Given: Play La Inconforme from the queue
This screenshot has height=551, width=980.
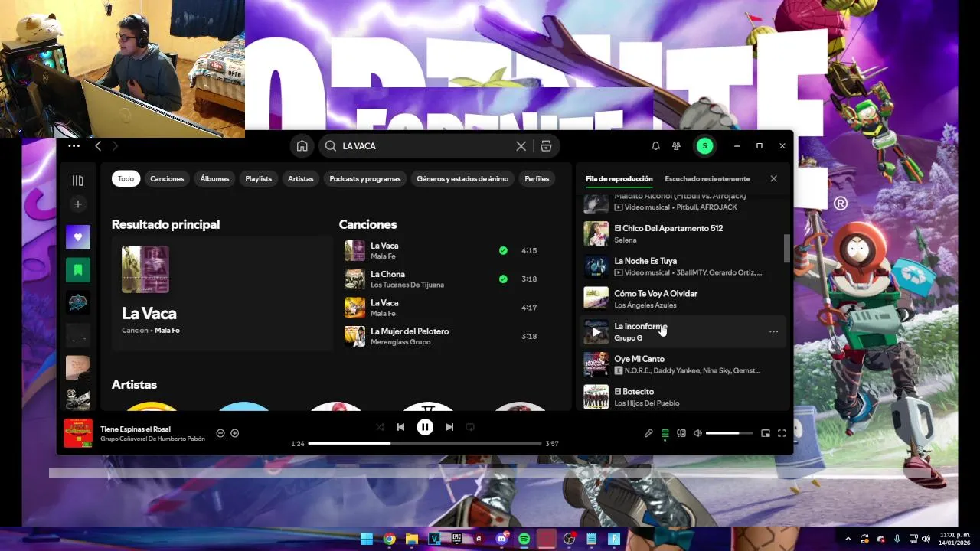Looking at the screenshot, I should coord(596,332).
